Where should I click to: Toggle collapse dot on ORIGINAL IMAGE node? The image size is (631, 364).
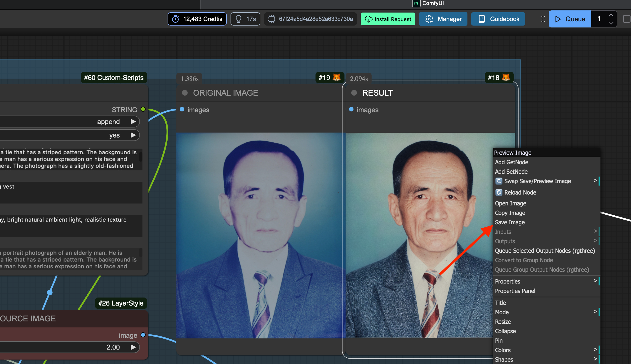click(185, 93)
